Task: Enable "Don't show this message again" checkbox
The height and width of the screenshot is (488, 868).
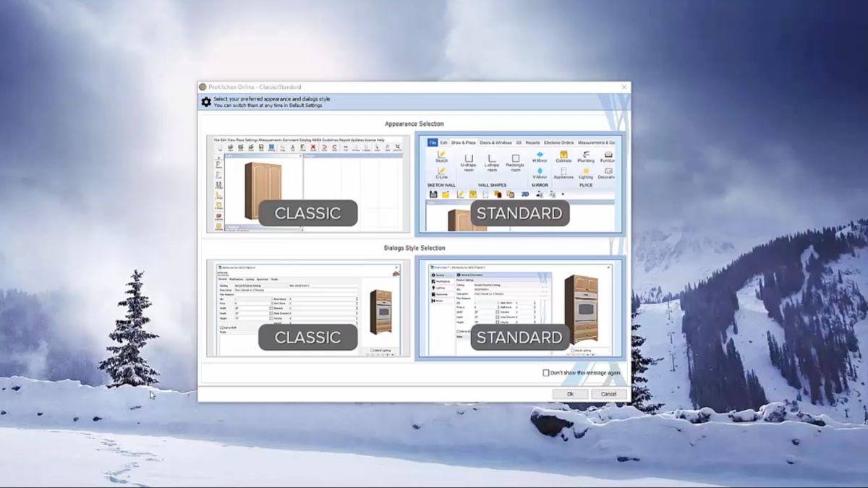Action: (546, 373)
